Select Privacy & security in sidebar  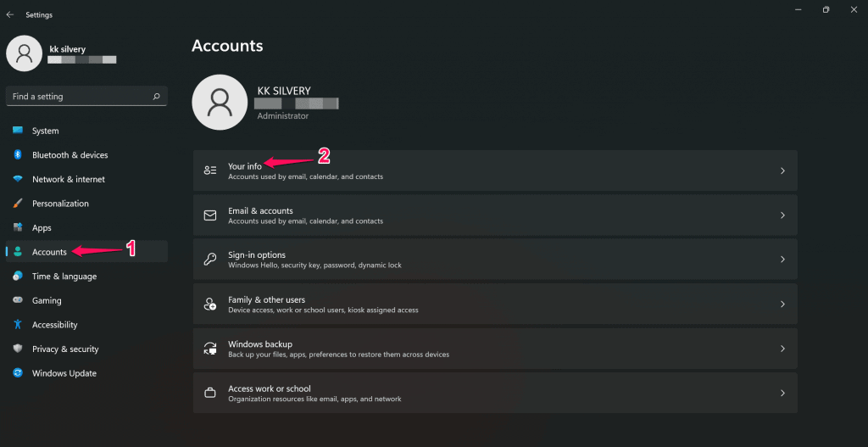86,349
